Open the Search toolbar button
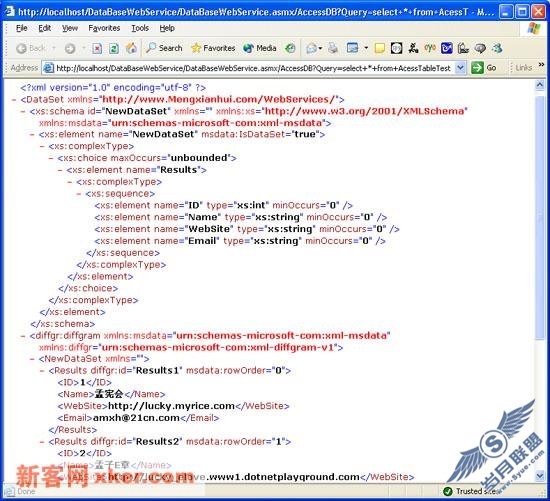 click(x=164, y=48)
